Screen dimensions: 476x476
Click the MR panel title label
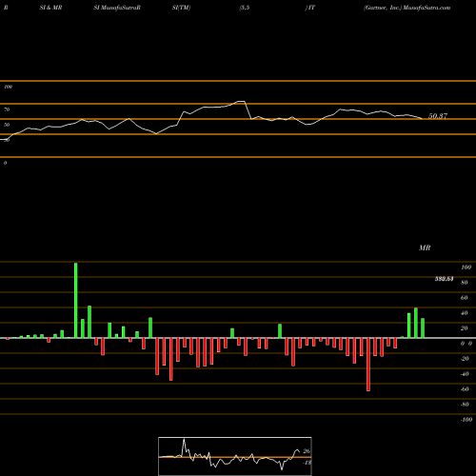[x=425, y=248]
